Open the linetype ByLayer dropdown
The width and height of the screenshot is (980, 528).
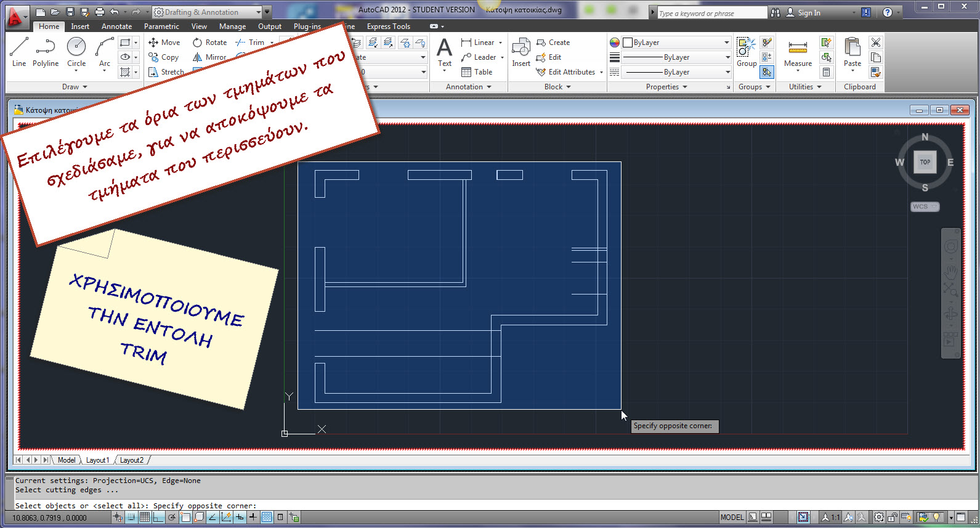(676, 72)
